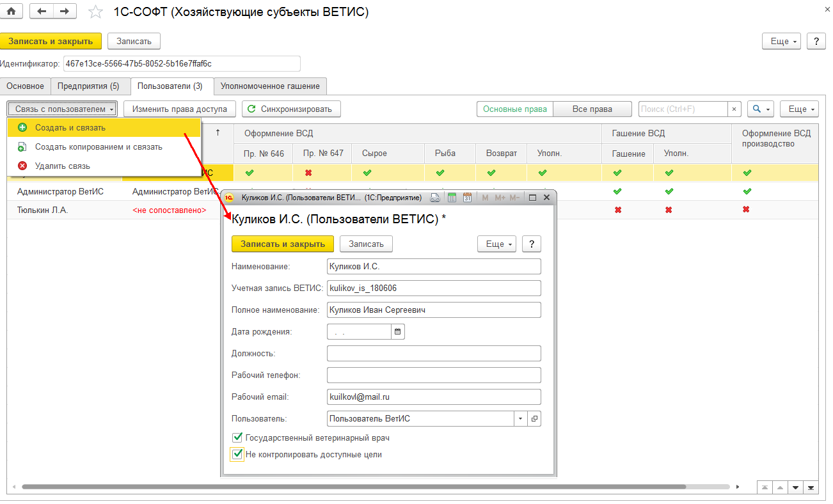Add the form to favorites with star

(x=95, y=12)
